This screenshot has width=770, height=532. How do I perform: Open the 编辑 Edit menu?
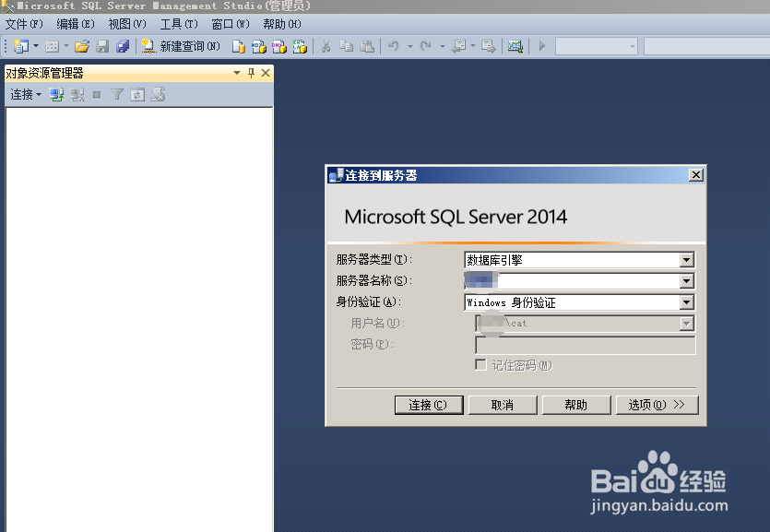[75, 24]
